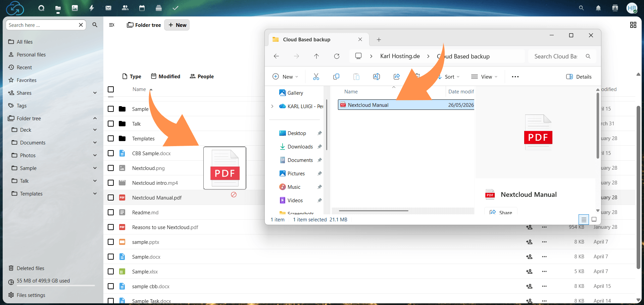Open Explorer See more ellipsis menu
Screen dimensions: 644x305
(x=515, y=77)
